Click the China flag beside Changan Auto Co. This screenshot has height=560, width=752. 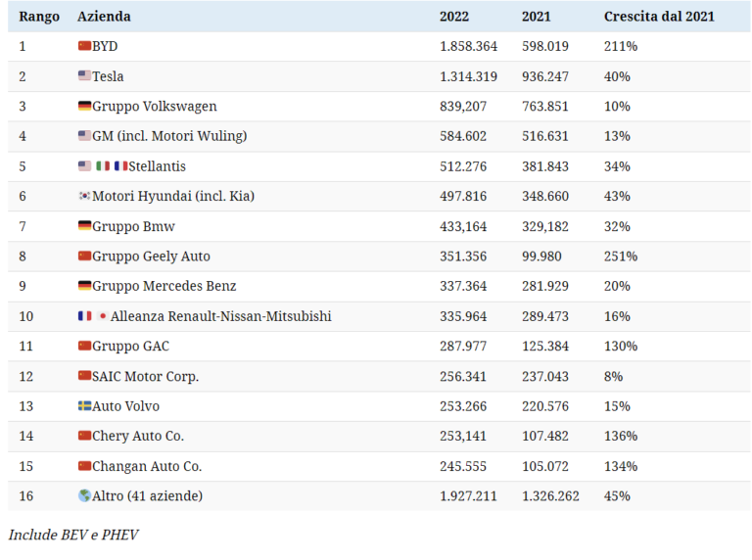(84, 466)
